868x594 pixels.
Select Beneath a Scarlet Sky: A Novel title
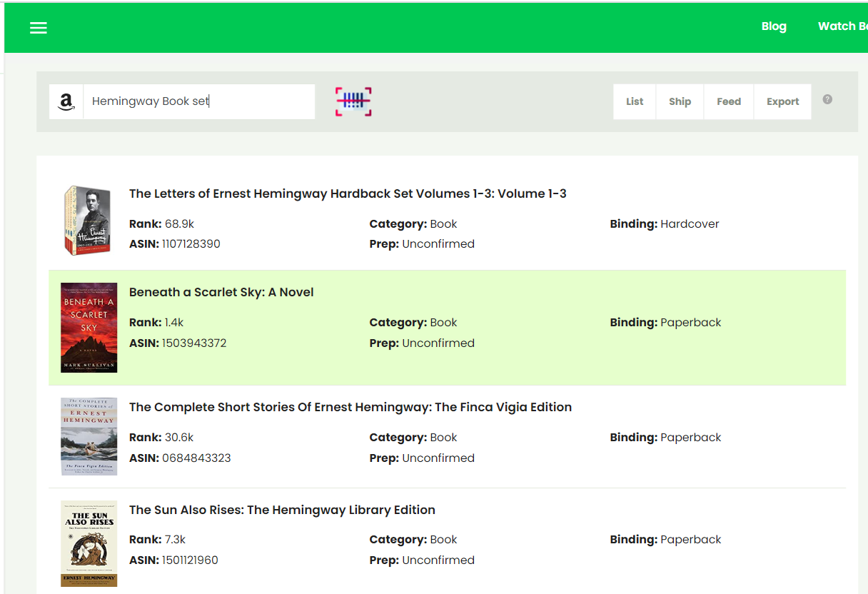(x=221, y=292)
